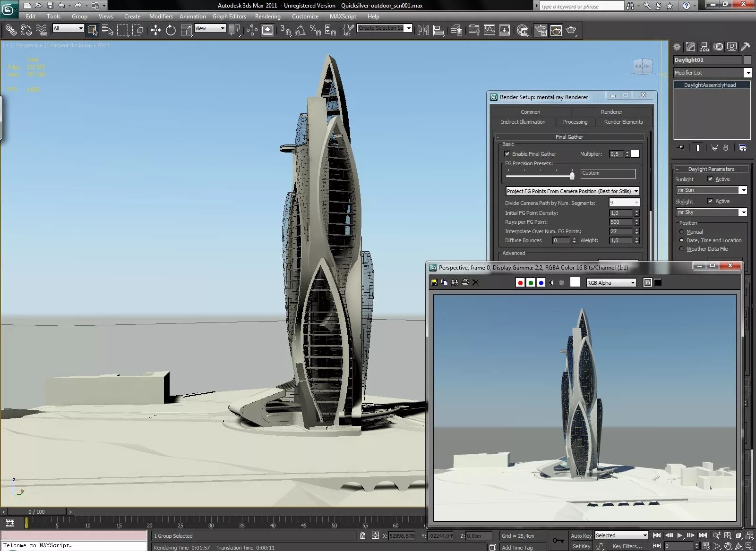Viewport: 756px width, 551px height.
Task: Click the Auto Key button
Action: 581,536
